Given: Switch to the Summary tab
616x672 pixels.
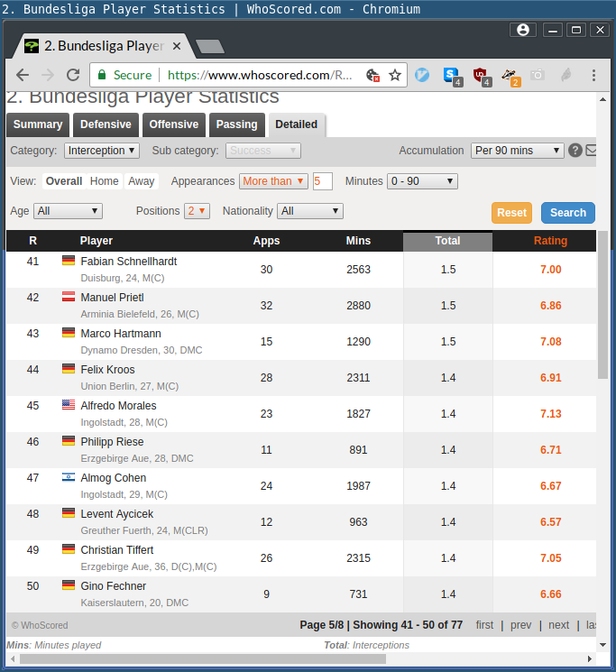Looking at the screenshot, I should pos(38,124).
